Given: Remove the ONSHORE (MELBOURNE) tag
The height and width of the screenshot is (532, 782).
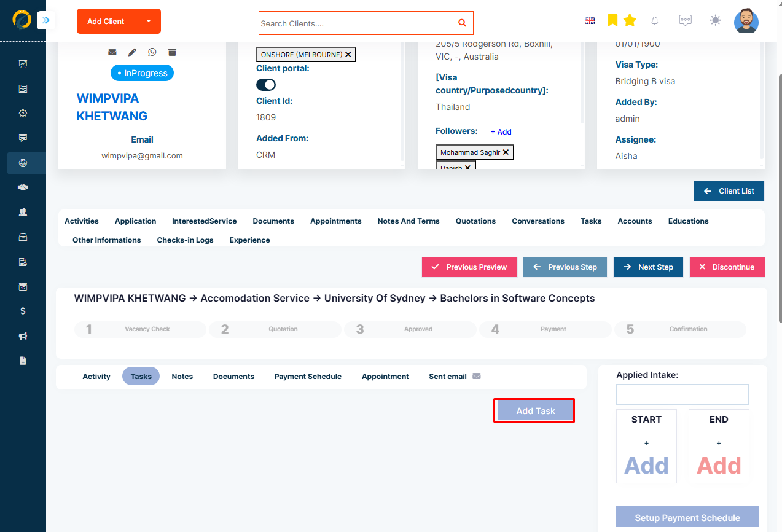Looking at the screenshot, I should coord(348,55).
